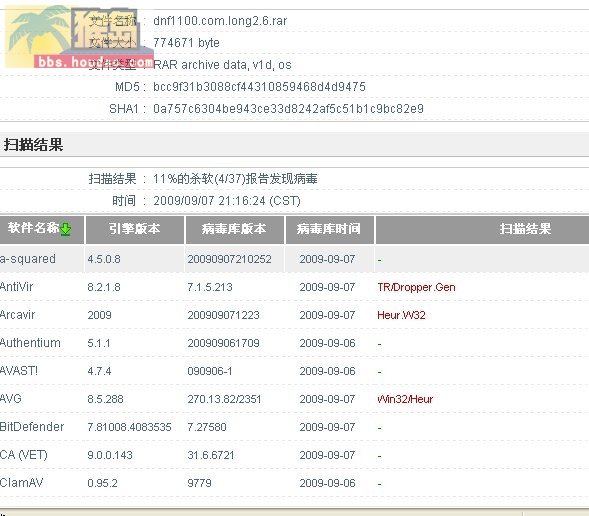Click CA (VET) database version 31.6.6721
589x516 pixels.
211,456
